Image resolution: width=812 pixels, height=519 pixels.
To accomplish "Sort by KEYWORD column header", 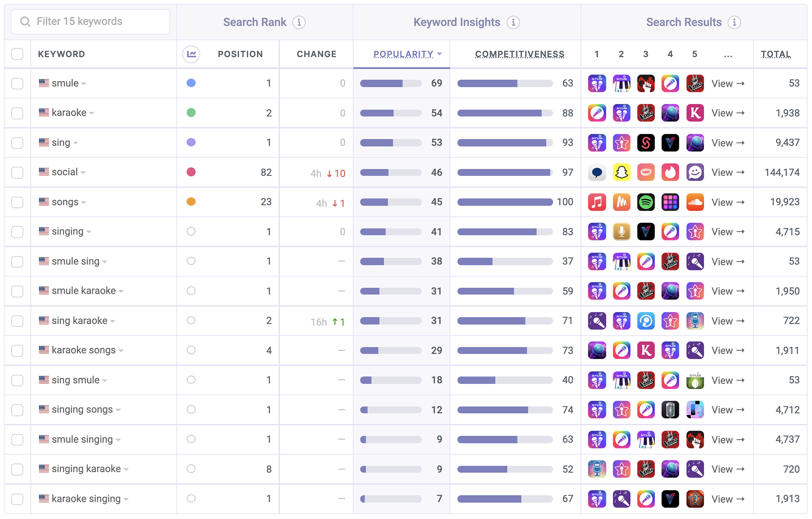I will click(62, 54).
